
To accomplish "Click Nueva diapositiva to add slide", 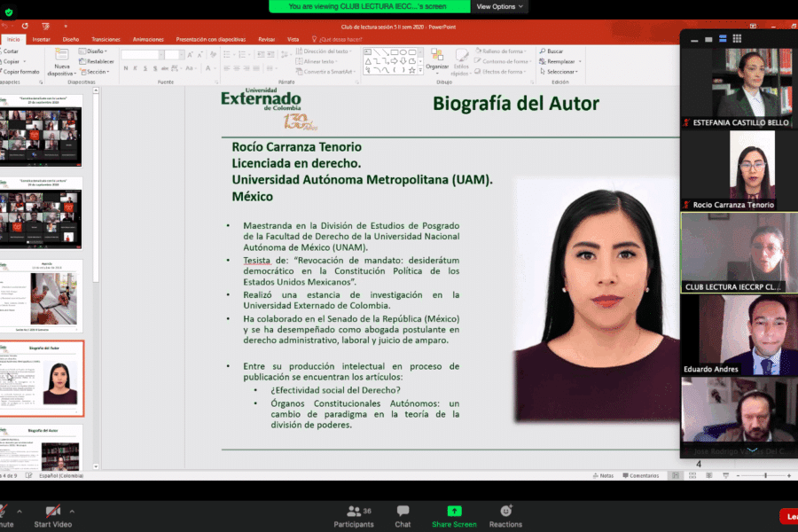I will click(x=61, y=64).
